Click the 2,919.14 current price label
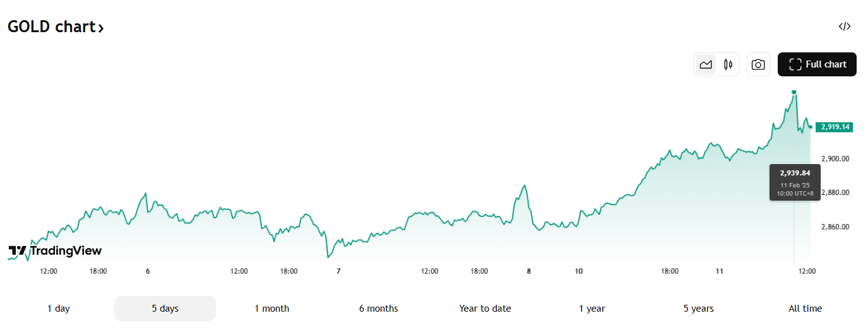Screen dimensions: 868x330 pyautogui.click(x=834, y=127)
